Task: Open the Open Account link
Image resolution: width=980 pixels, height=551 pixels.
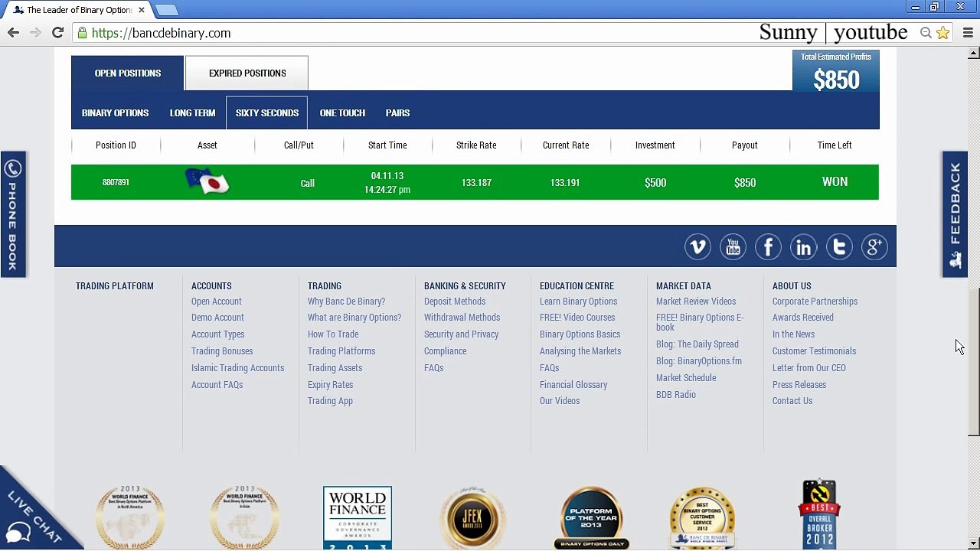Action: point(217,302)
